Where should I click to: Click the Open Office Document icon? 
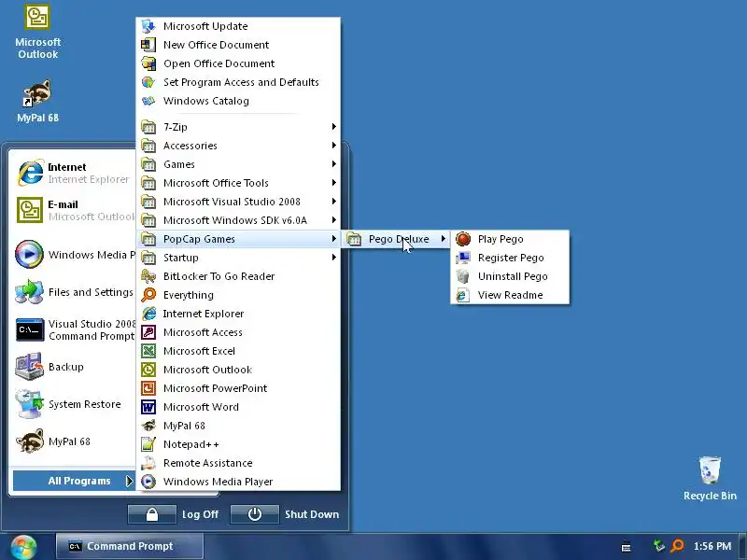pos(148,63)
